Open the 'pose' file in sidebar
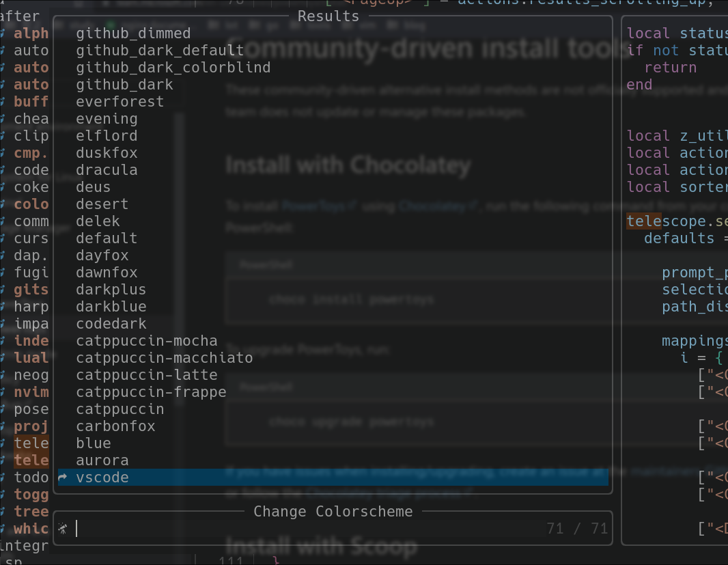 pos(31,409)
